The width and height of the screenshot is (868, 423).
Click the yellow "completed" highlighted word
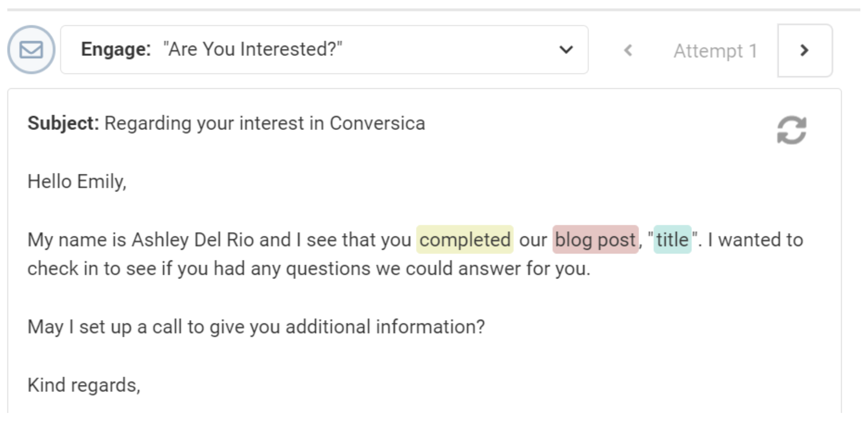pos(465,240)
